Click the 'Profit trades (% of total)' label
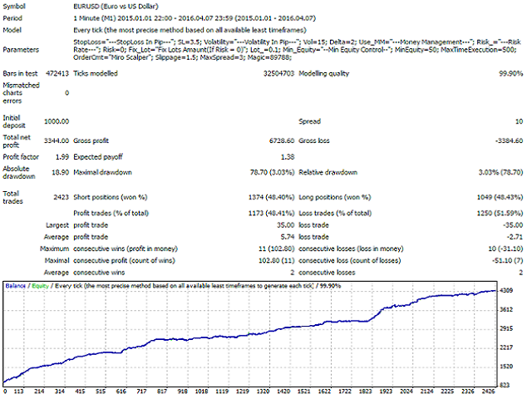This screenshot has width=532, height=399. click(111, 214)
